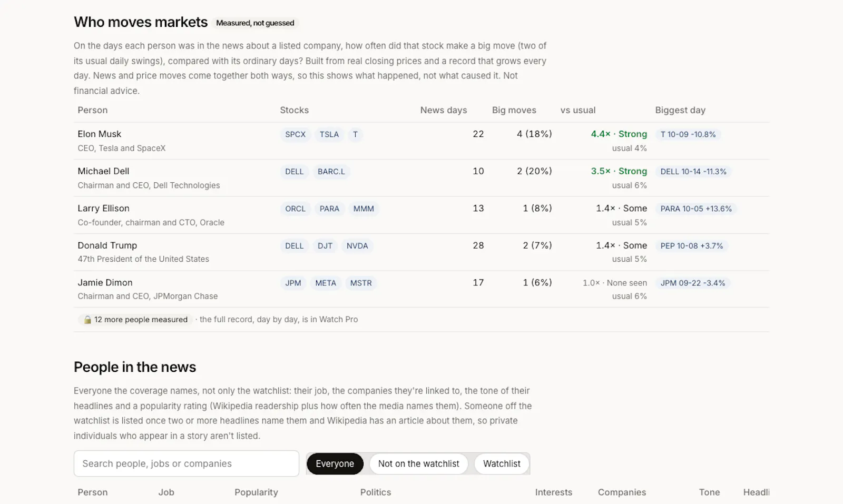Click the META stock tag
The height and width of the screenshot is (504, 843).
[326, 283]
